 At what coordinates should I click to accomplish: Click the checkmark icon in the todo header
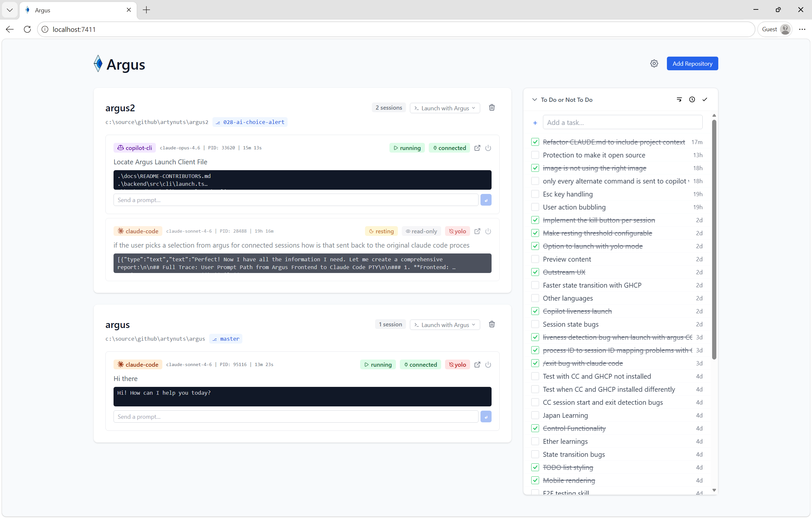pyautogui.click(x=705, y=100)
